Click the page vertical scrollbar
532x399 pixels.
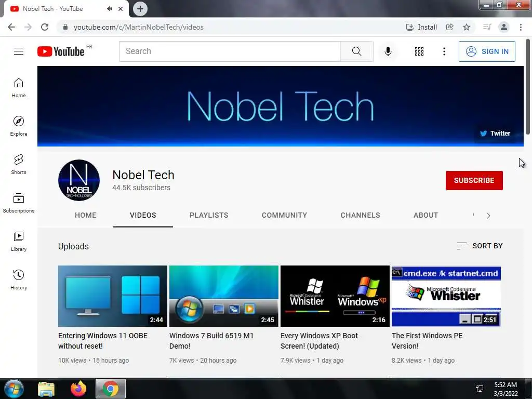pyautogui.click(x=528, y=87)
